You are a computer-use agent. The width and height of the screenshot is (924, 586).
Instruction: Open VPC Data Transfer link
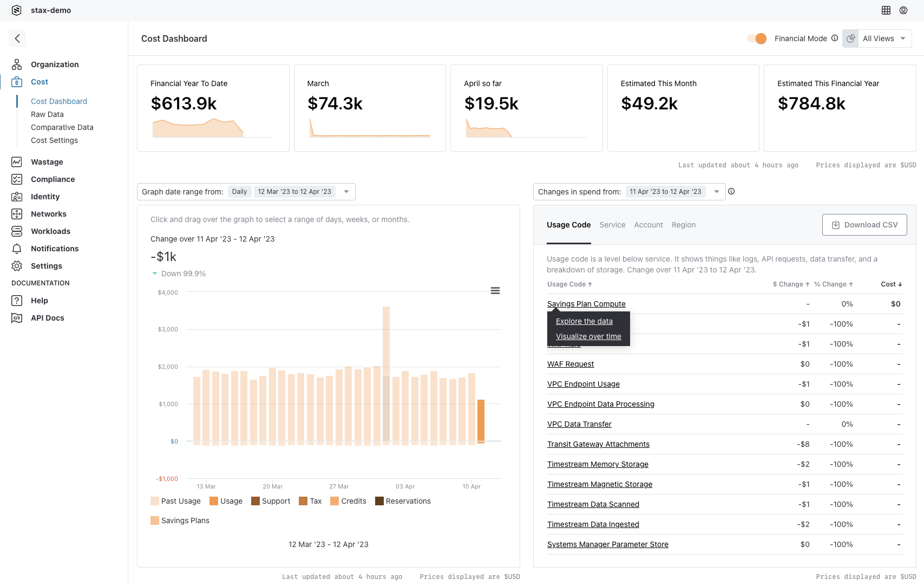pyautogui.click(x=579, y=424)
